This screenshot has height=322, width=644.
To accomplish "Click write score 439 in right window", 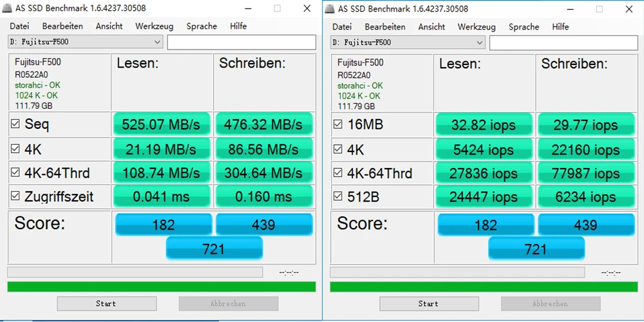I will (x=586, y=224).
